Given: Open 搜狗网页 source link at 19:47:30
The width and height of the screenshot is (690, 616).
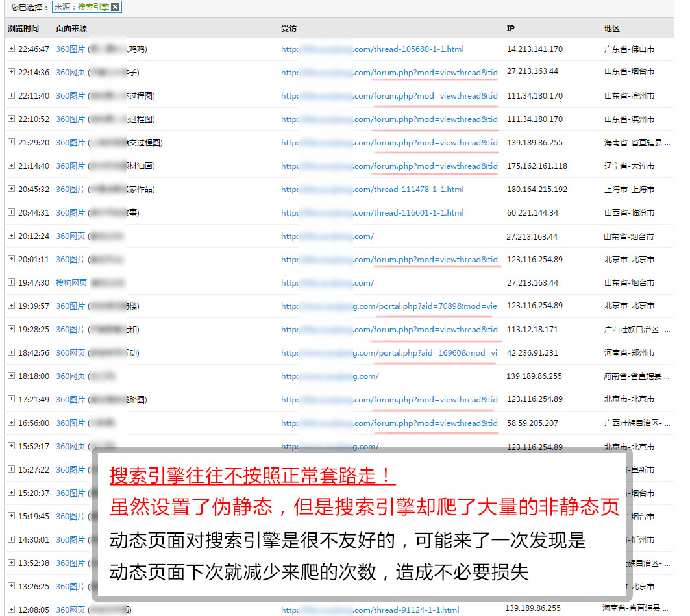Looking at the screenshot, I should pyautogui.click(x=71, y=283).
